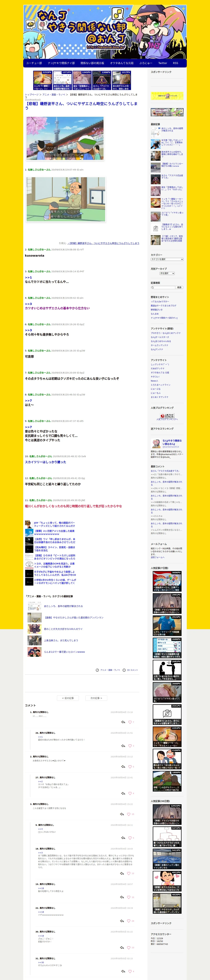Reply arrow on comment 30
This screenshot has width=210, height=980.
[122, 948]
